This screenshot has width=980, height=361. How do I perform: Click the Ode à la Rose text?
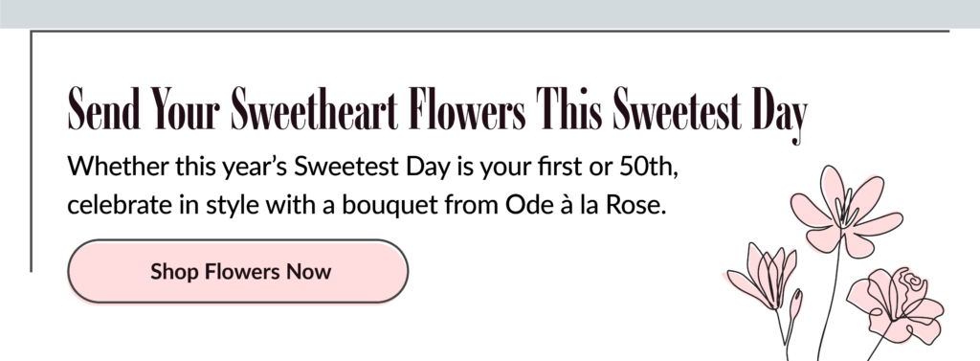(587, 205)
